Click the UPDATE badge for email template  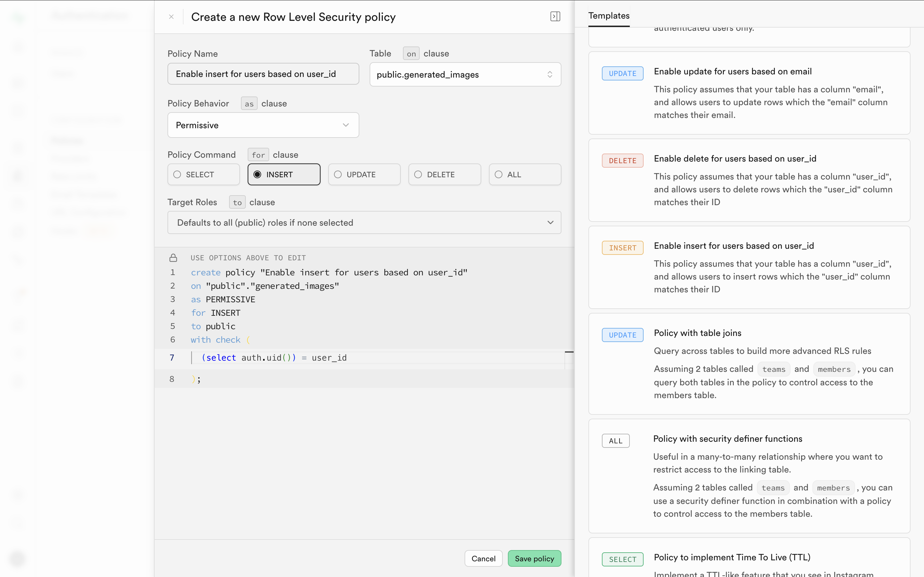point(622,73)
